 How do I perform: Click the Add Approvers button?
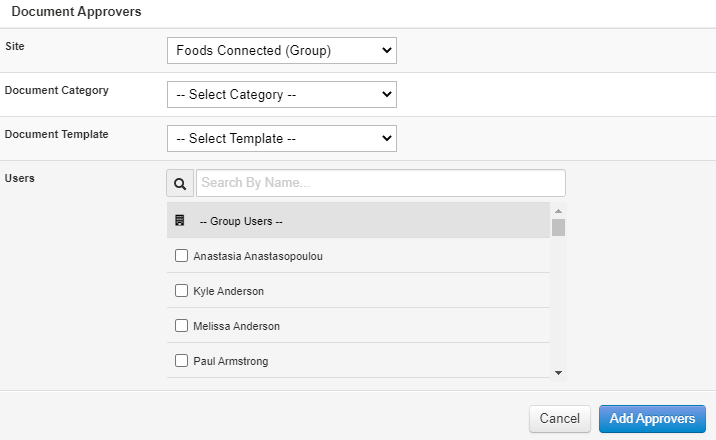(652, 419)
